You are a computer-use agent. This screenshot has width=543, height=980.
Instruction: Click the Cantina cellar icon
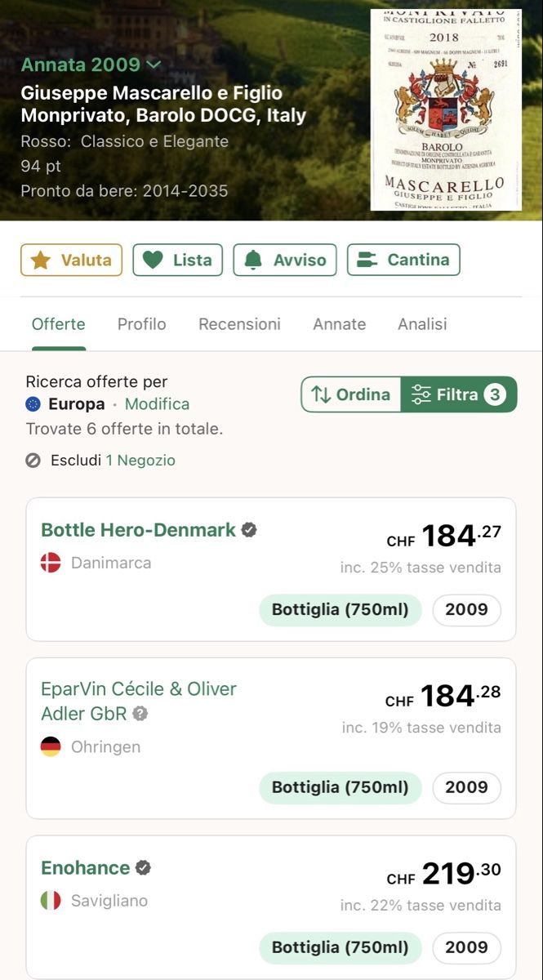367,260
